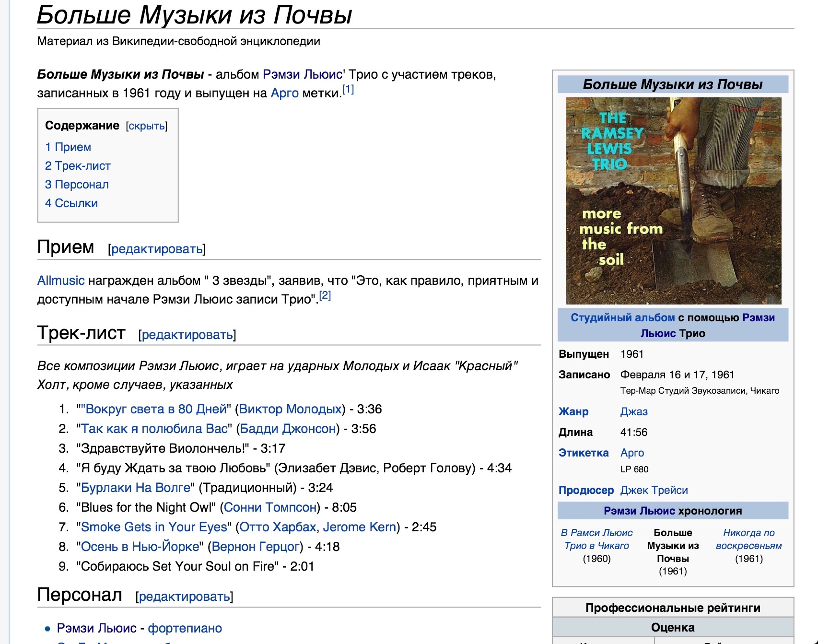Jump to section 3 Персонал

[x=77, y=185]
